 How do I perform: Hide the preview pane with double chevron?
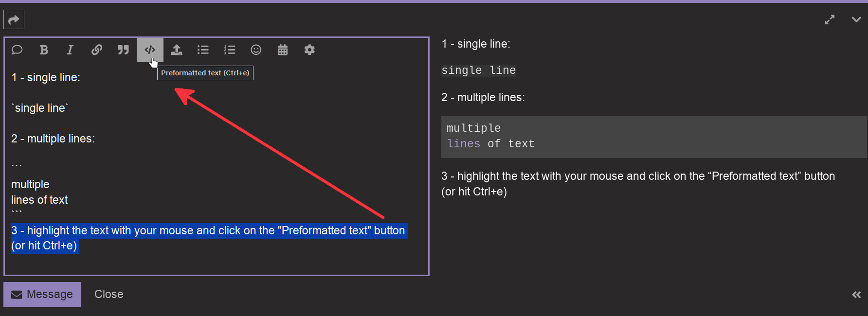click(x=856, y=295)
